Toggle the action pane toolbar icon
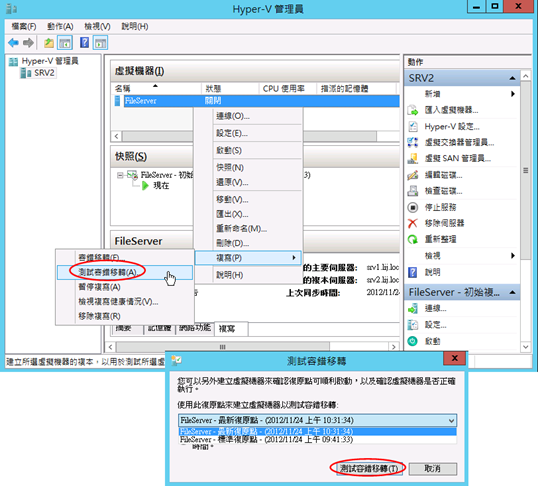 click(100, 43)
